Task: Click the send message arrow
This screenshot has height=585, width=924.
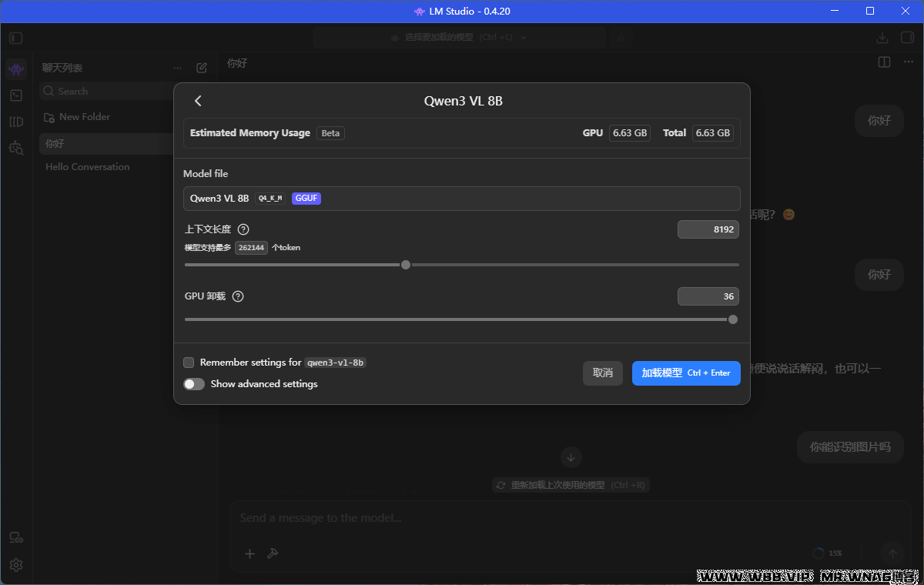Action: click(893, 553)
